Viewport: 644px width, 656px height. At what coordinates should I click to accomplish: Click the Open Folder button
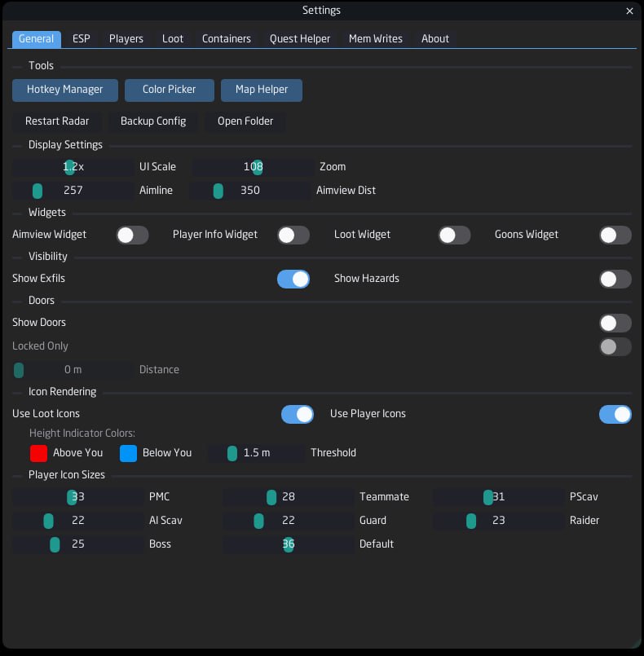click(x=245, y=121)
